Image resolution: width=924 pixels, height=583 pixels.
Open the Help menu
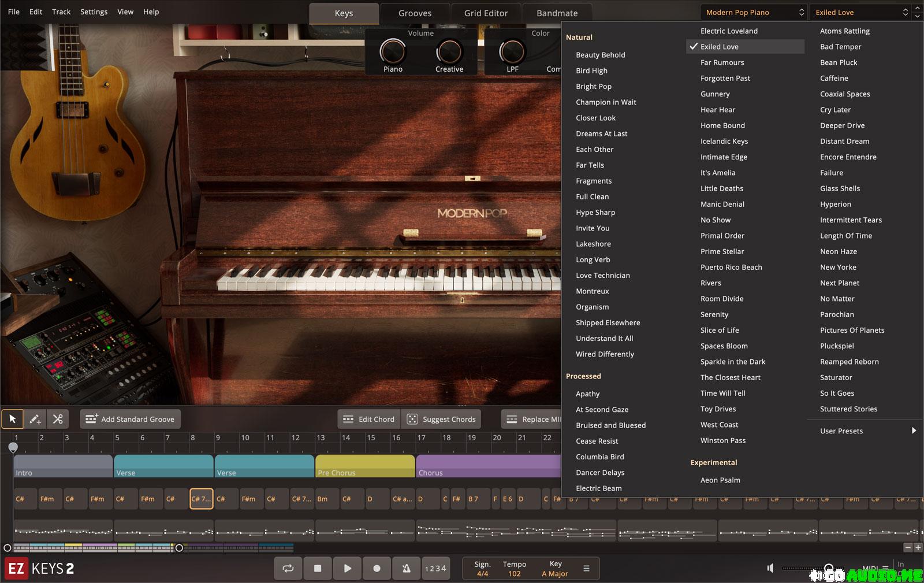pos(151,12)
